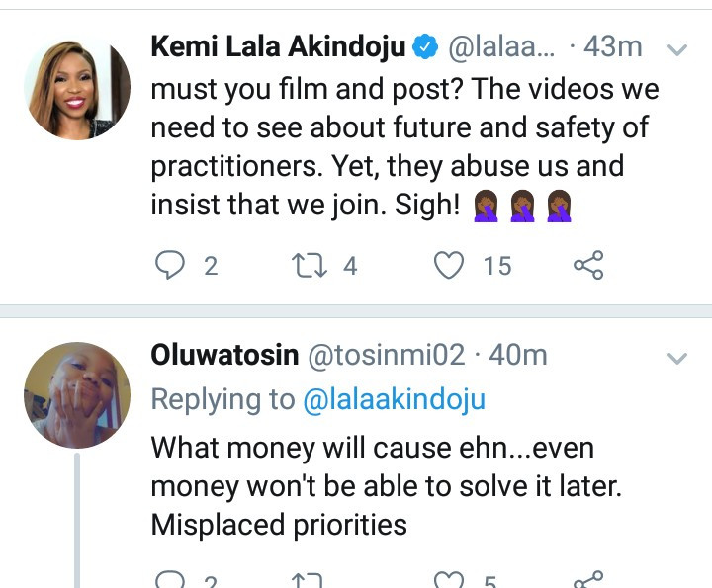Reply to Kemi Lala Akindoju's tweet
Screen dimensions: 712x588
pyautogui.click(x=171, y=265)
